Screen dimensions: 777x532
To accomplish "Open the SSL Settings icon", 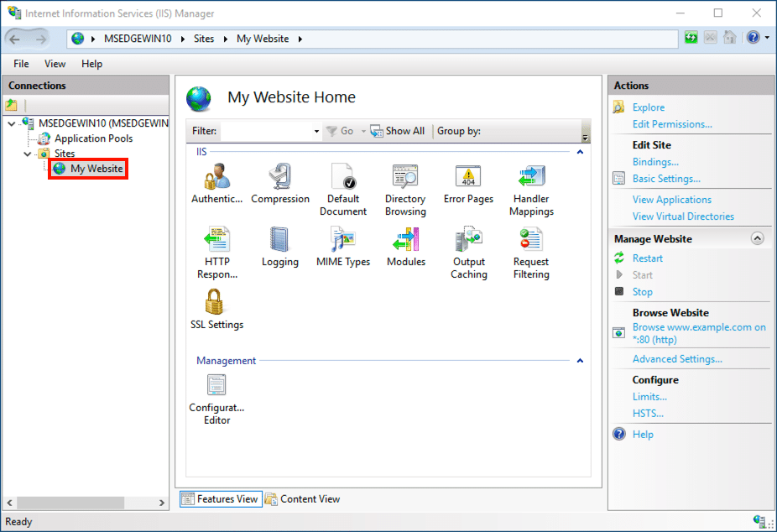I will point(216,304).
